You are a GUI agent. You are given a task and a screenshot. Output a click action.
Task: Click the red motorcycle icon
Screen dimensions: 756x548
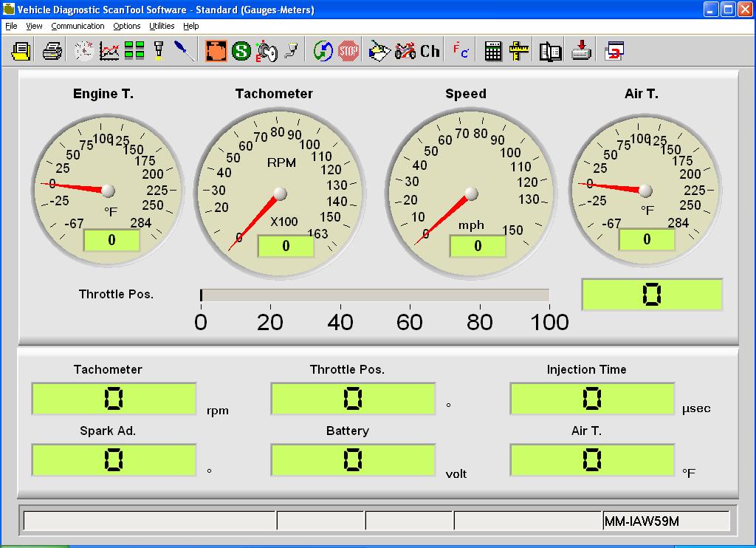click(405, 51)
